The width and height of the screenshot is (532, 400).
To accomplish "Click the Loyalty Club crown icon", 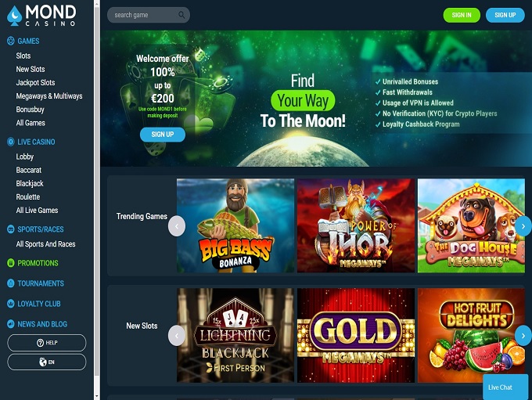I will 10,304.
